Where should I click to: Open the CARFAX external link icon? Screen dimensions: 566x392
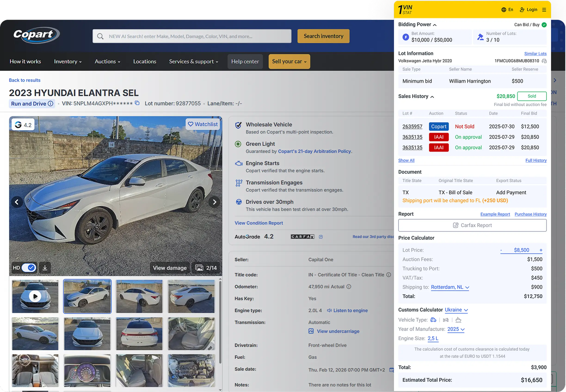321,237
